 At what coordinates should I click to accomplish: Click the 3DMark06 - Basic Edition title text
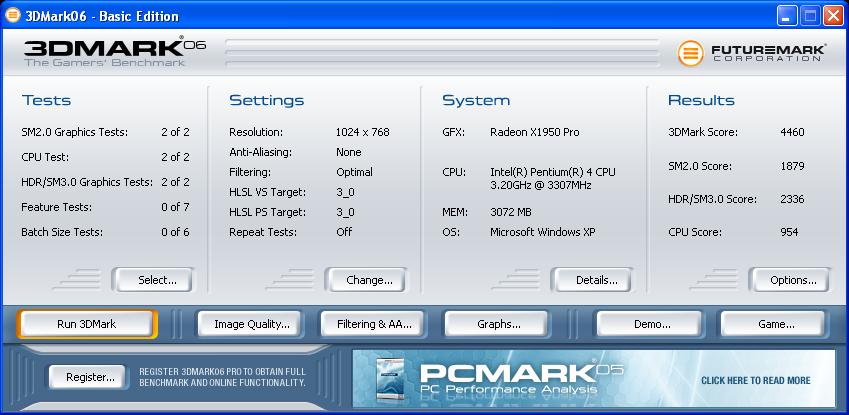(x=102, y=16)
